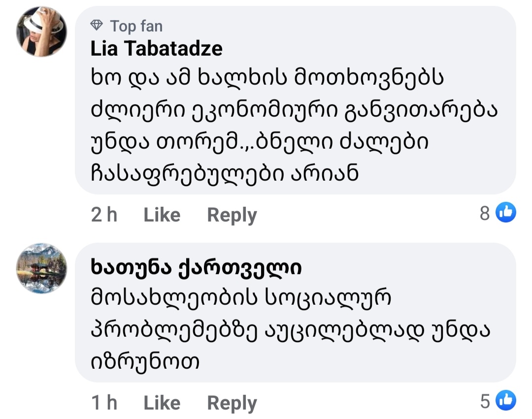Open Lia Tabatadze's profile name link

[x=157, y=48]
